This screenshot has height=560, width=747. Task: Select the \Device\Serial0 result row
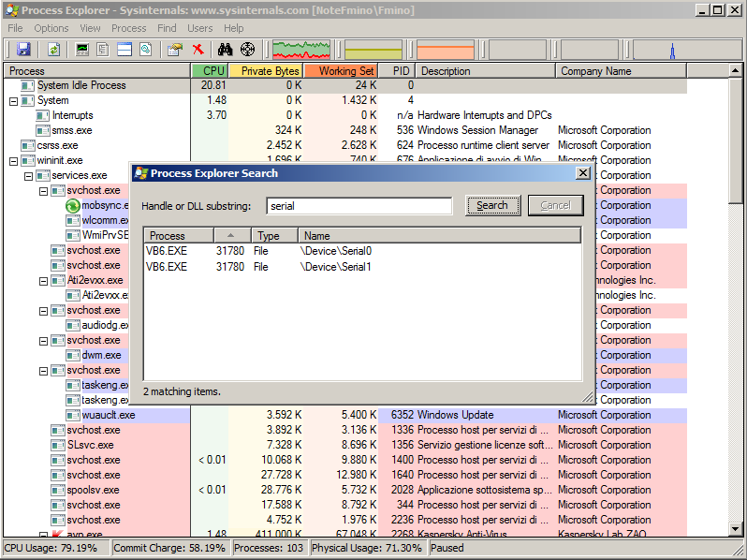point(362,251)
